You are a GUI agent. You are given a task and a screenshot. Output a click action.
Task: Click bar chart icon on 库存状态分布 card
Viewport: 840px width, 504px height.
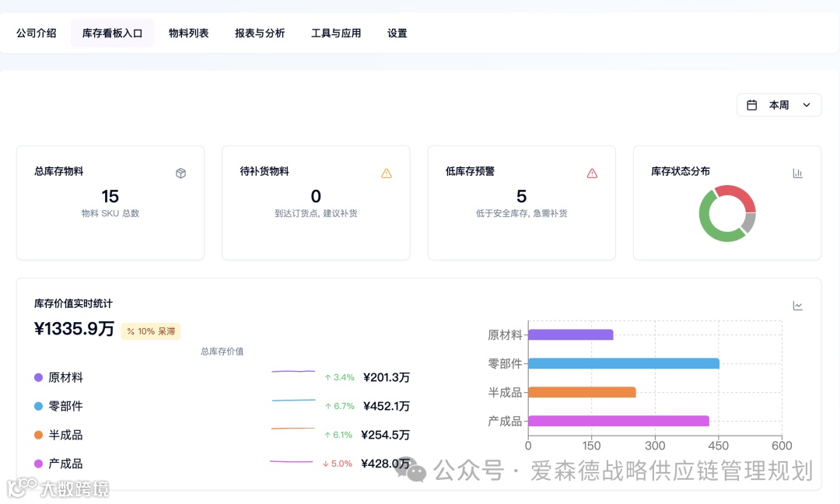click(x=798, y=173)
